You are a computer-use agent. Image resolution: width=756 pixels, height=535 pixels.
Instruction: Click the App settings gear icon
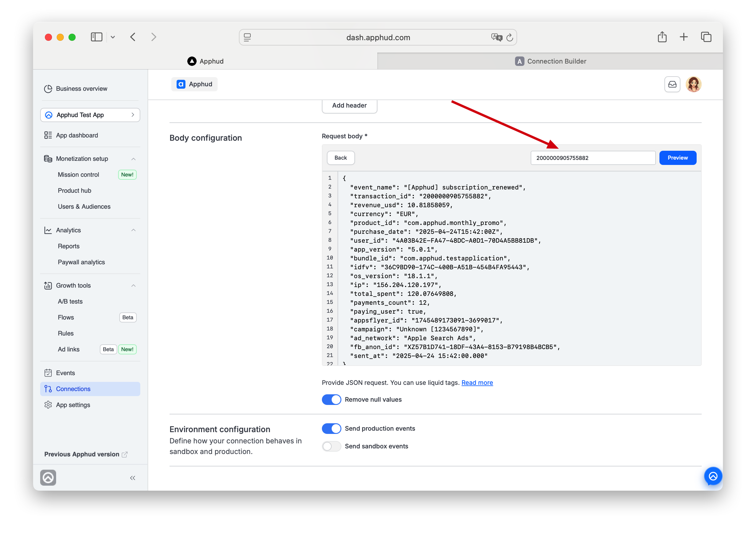(x=48, y=405)
